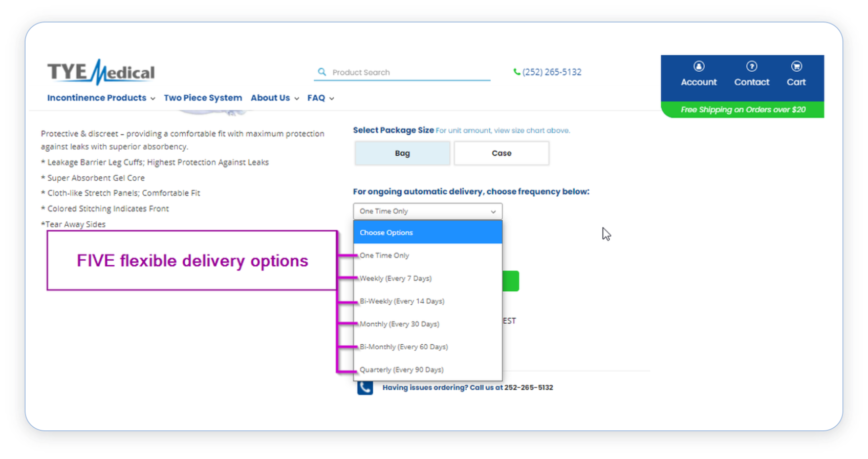Viewport: 868px width, 459px height.
Task: Open the shopping Cart icon
Action: coord(796,67)
